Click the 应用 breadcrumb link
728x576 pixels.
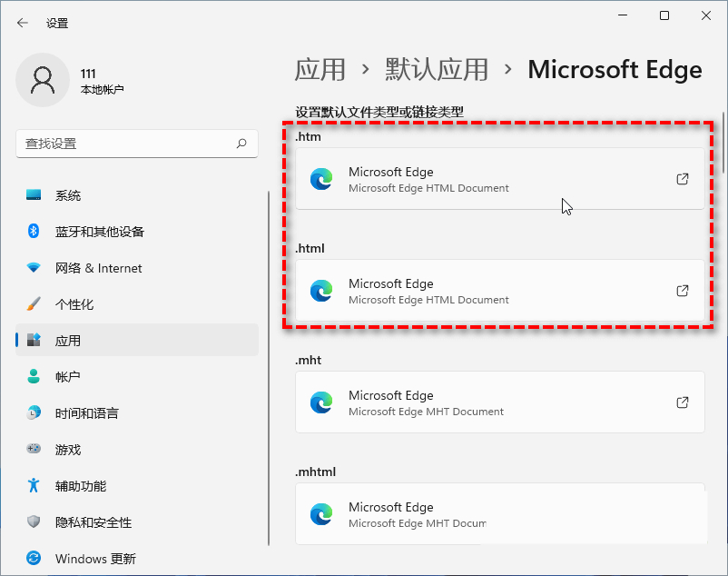tap(320, 70)
